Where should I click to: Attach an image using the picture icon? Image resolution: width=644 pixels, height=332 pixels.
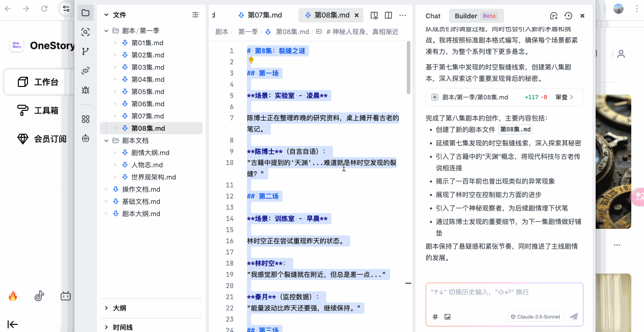[x=447, y=317]
